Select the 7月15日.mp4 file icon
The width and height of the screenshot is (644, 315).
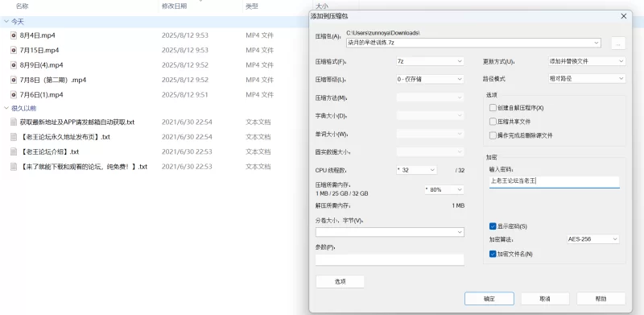tap(14, 50)
